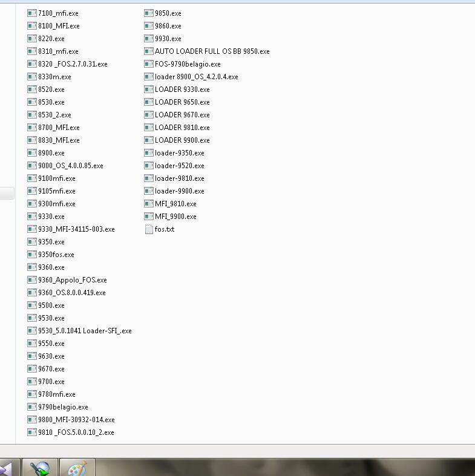
Task: Pick the 8830_MFI.exe file
Action: (x=59, y=140)
